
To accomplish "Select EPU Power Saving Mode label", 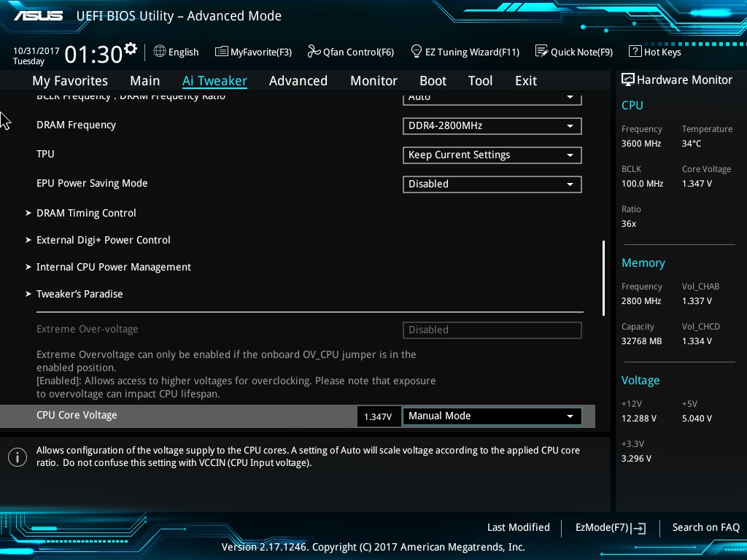I will [92, 183].
